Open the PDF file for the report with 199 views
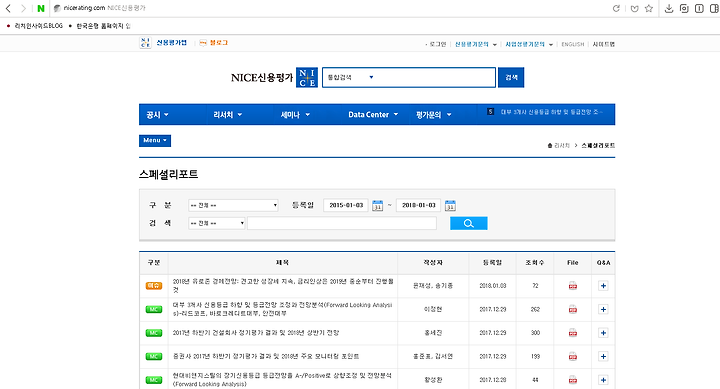This screenshot has height=389, width=720. pyautogui.click(x=573, y=356)
